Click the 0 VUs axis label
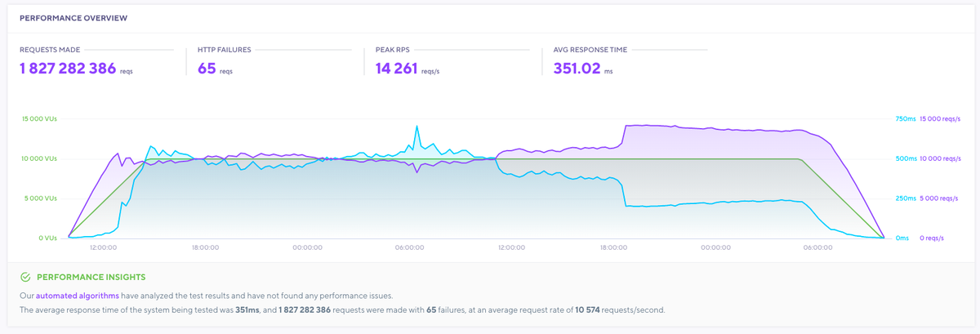This screenshot has width=980, height=334. [47, 238]
